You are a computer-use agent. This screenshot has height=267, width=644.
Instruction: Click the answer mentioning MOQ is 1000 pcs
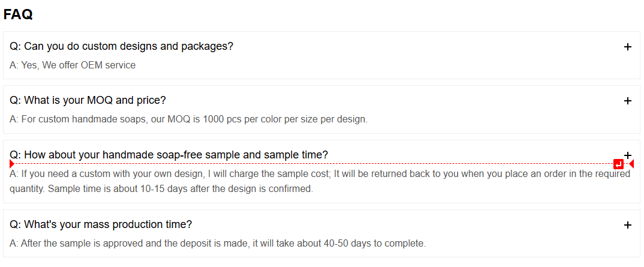pos(188,119)
